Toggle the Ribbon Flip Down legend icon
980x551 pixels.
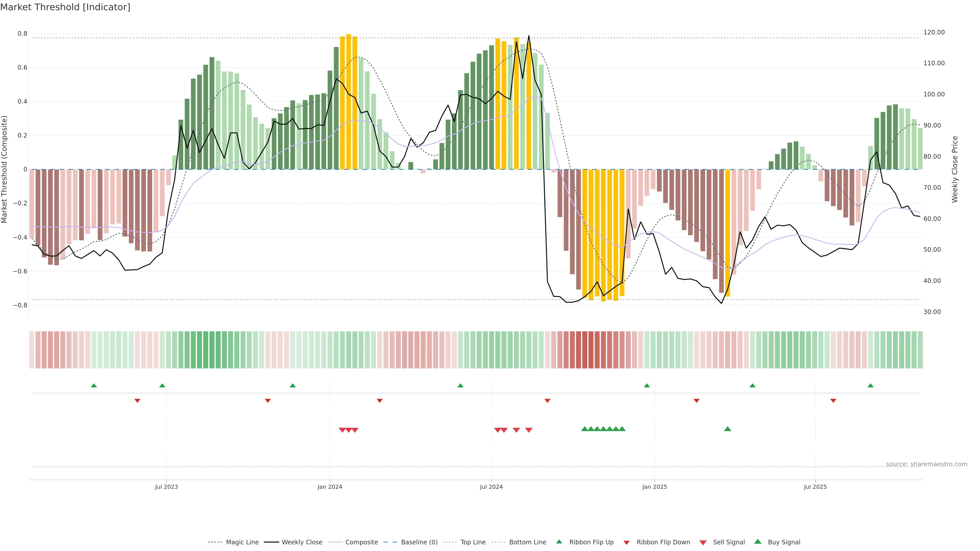click(x=627, y=542)
